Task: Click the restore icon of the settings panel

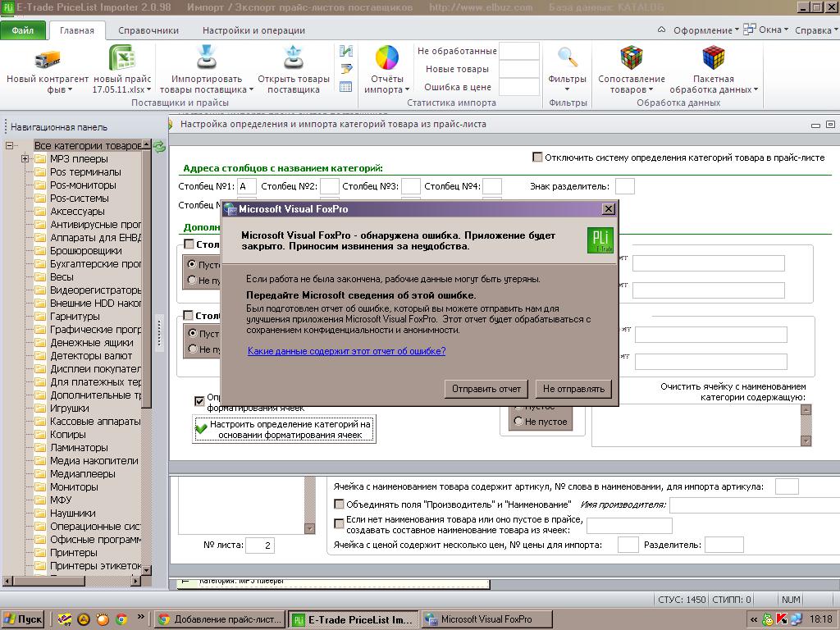Action: (x=830, y=125)
